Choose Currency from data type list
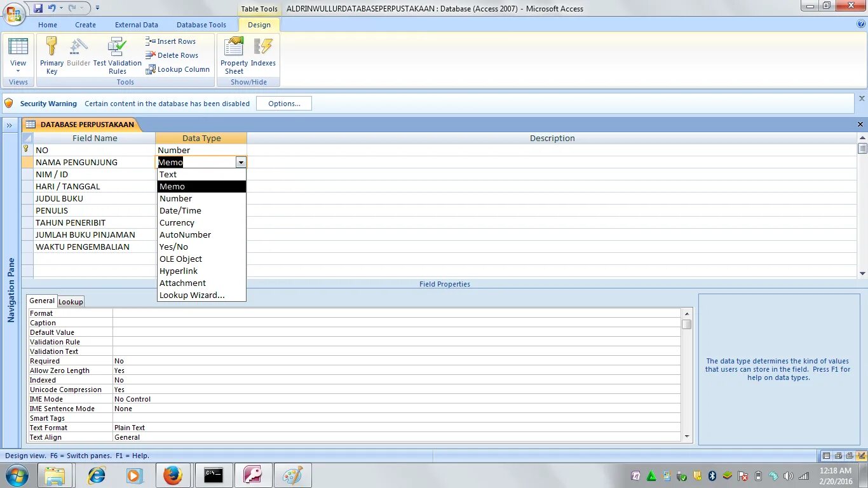 coord(201,222)
